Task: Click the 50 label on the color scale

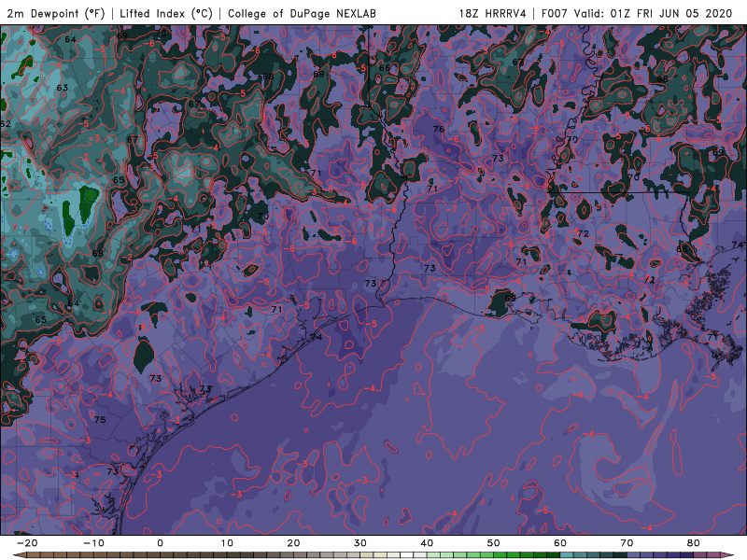Action: (494, 543)
